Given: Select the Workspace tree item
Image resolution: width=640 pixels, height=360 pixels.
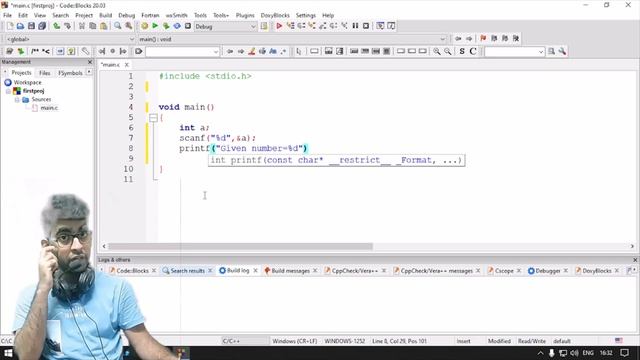Looking at the screenshot, I should click(27, 82).
